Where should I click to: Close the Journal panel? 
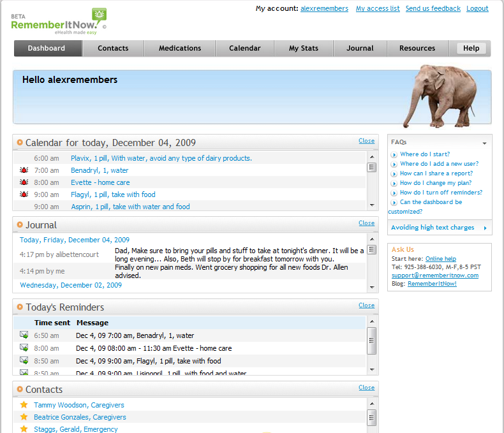tap(366, 223)
